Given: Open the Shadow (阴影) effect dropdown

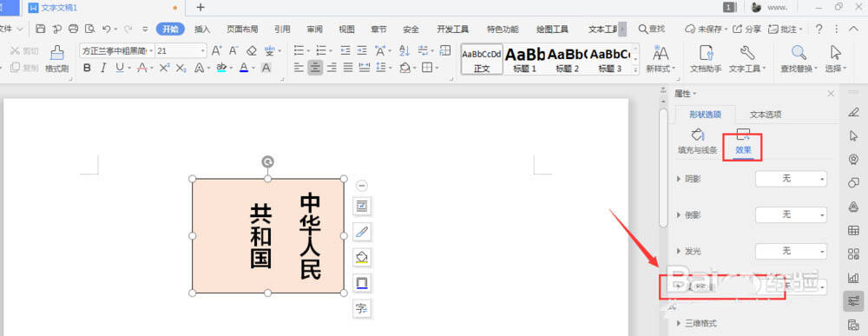Looking at the screenshot, I should click(791, 179).
